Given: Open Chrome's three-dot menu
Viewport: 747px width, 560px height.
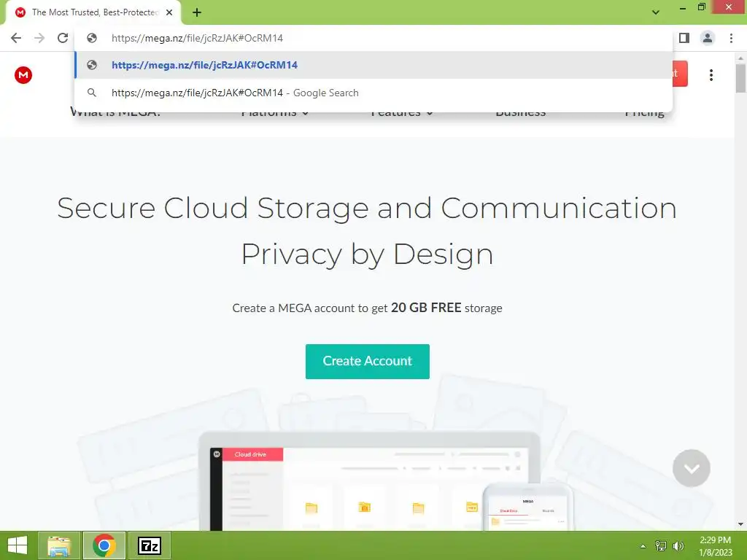Looking at the screenshot, I should click(x=731, y=38).
